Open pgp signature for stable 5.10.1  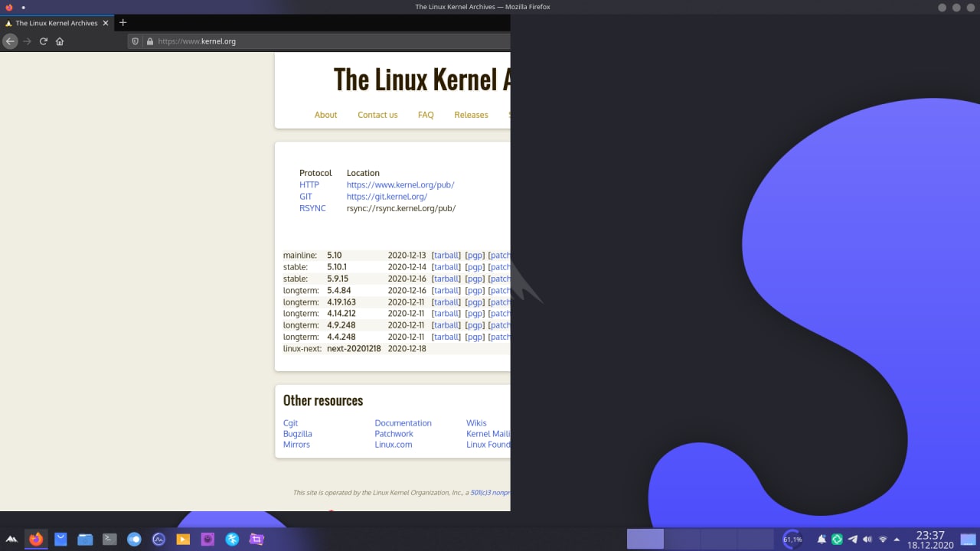point(475,267)
